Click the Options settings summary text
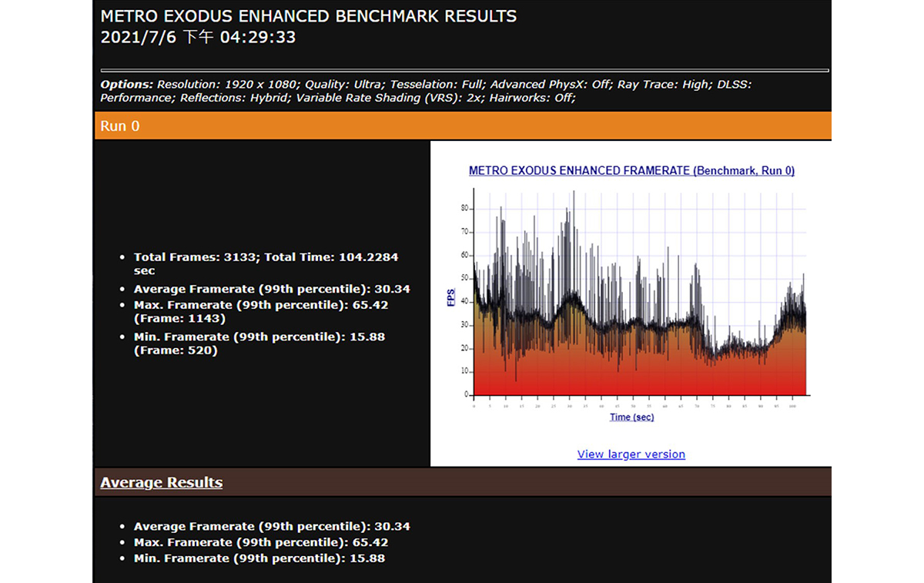 pyautogui.click(x=426, y=91)
